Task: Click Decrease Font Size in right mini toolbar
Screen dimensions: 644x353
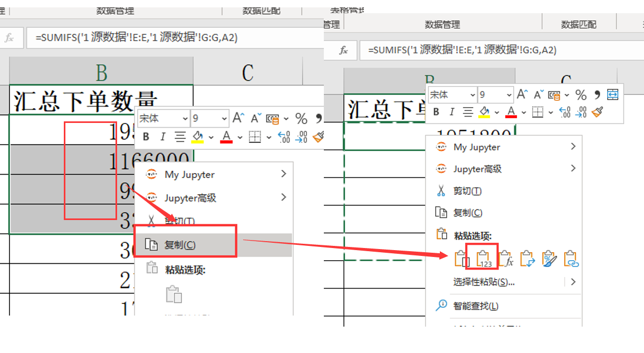Action: pos(539,95)
